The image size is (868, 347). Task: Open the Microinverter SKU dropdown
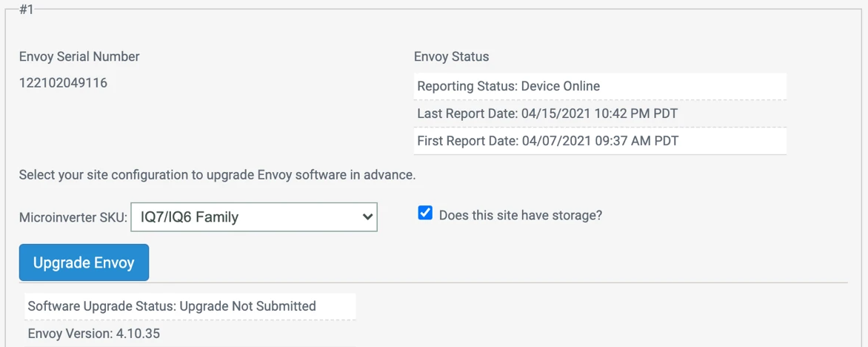tap(254, 217)
